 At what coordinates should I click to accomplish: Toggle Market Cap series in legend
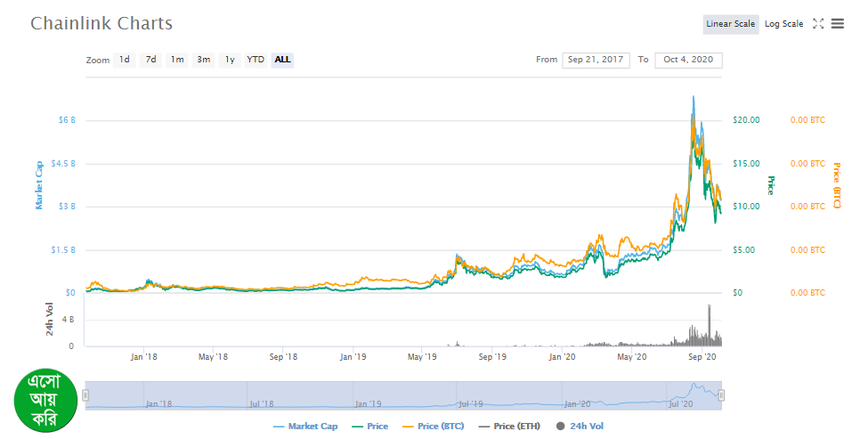click(x=304, y=427)
